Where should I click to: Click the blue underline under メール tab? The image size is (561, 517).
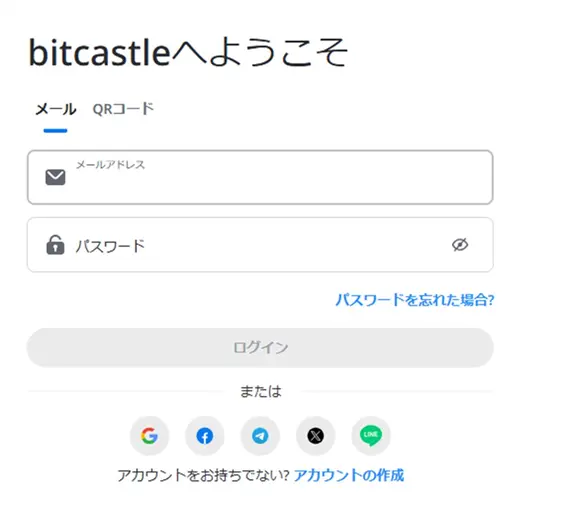[55, 131]
